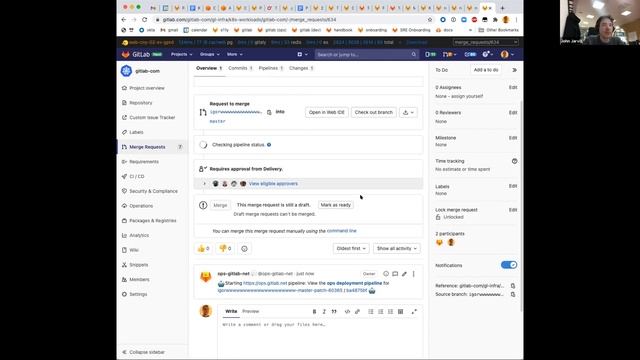Open the Oldest first sort dropdown
The height and width of the screenshot is (360, 640).
(351, 248)
